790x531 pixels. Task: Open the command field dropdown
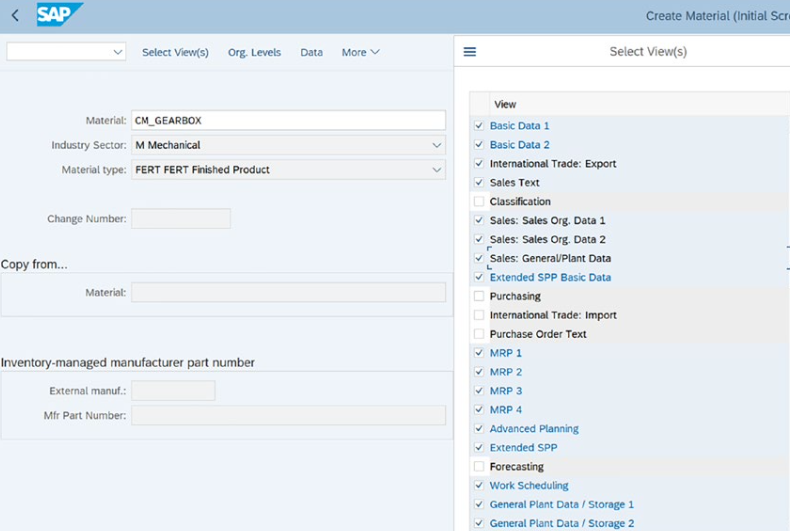click(x=117, y=52)
